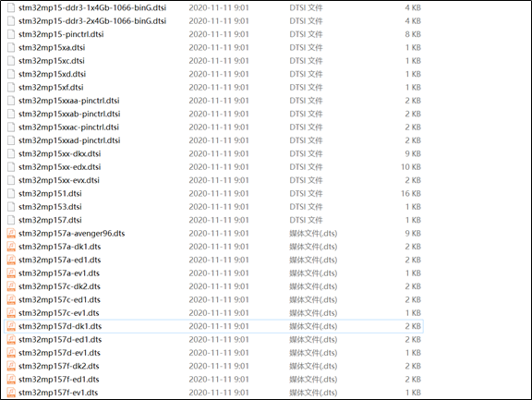The width and height of the screenshot is (532, 400).
Task: Select the stm32mp15xc.dtsi file name
Action: click(x=51, y=61)
